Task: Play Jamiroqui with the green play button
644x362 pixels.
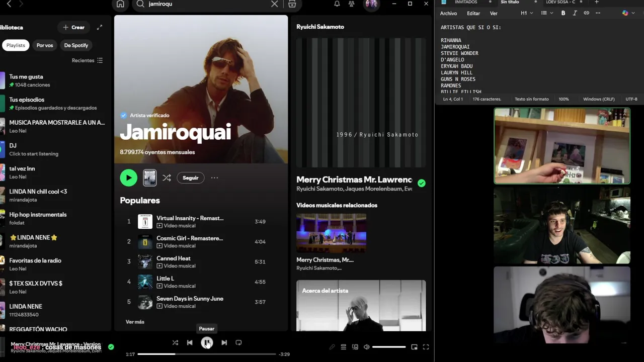Action: click(x=128, y=177)
